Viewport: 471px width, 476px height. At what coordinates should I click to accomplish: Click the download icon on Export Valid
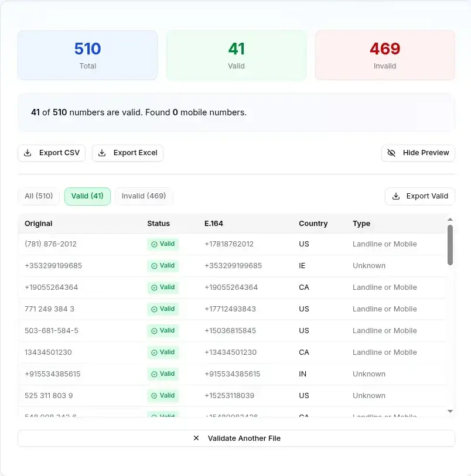(x=396, y=196)
